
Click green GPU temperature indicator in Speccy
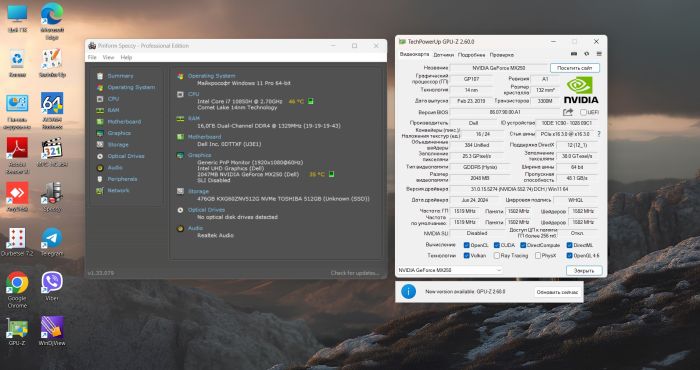pos(331,174)
